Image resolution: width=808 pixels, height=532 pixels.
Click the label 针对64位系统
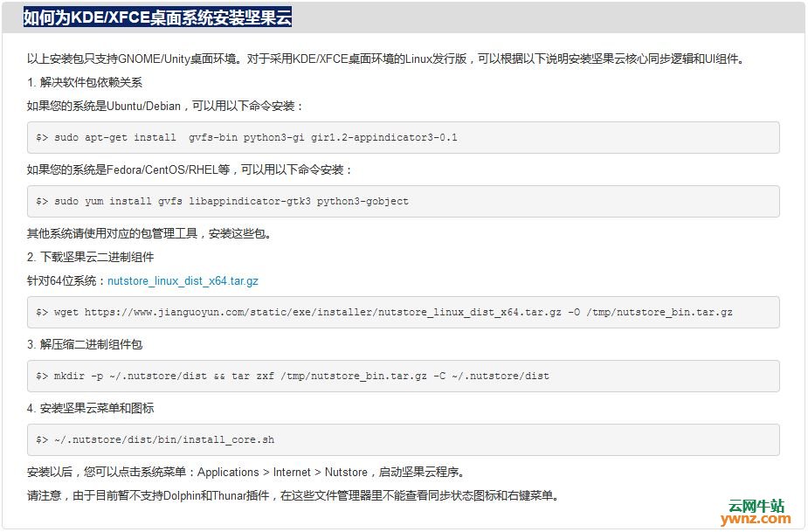66,281
